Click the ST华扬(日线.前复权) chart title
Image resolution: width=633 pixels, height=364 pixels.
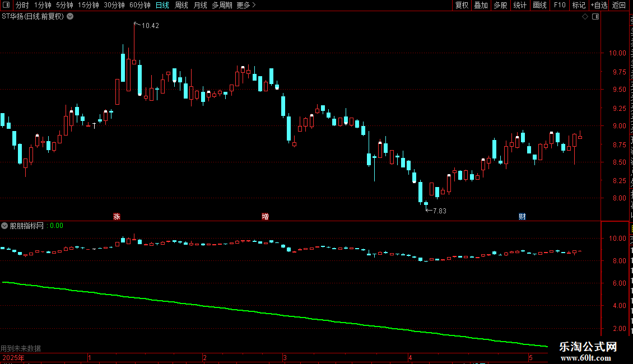click(32, 17)
